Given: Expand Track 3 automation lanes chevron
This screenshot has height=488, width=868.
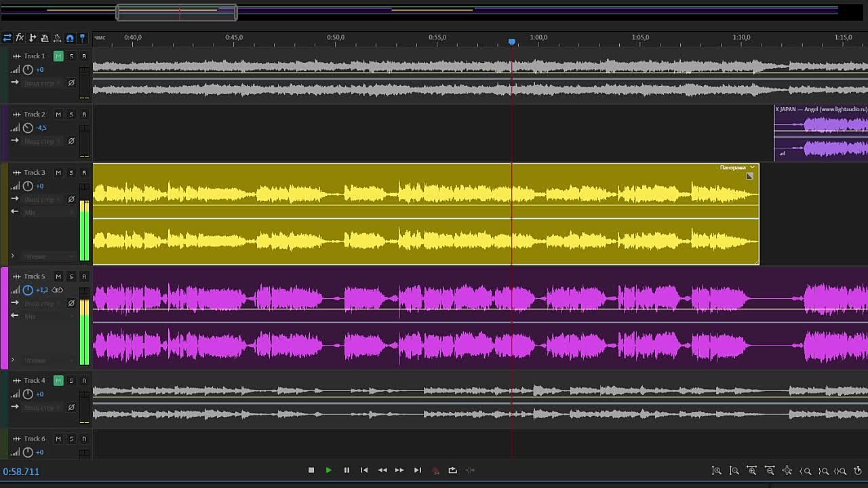Looking at the screenshot, I should click(x=12, y=256).
